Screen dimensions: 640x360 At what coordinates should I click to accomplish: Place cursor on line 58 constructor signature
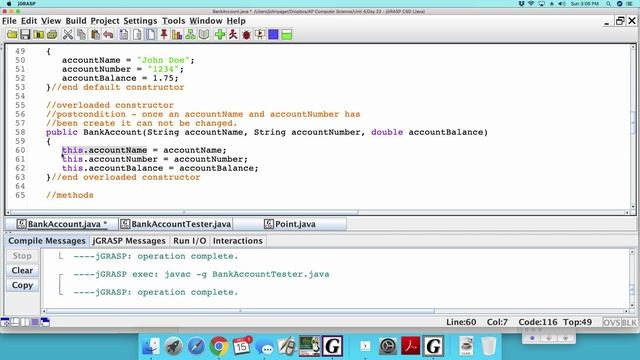(x=267, y=132)
